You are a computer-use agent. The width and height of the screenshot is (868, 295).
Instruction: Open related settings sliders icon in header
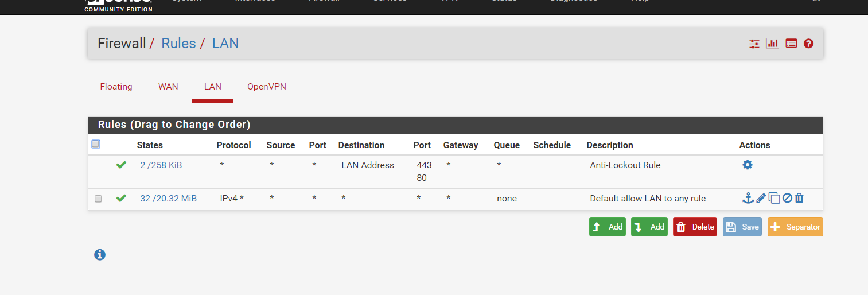(754, 44)
